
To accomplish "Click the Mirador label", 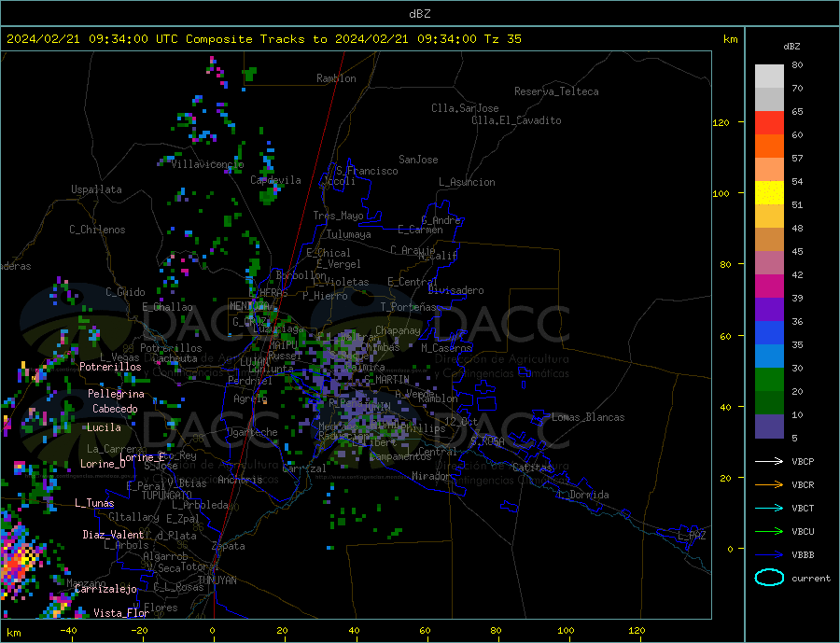I will (431, 476).
